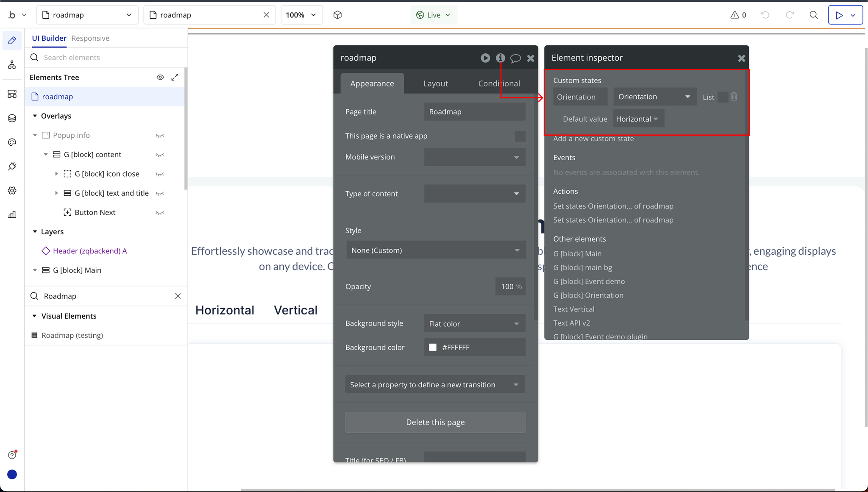Open the Background style dropdown
Viewport: 868px width, 492px height.
pyautogui.click(x=474, y=324)
